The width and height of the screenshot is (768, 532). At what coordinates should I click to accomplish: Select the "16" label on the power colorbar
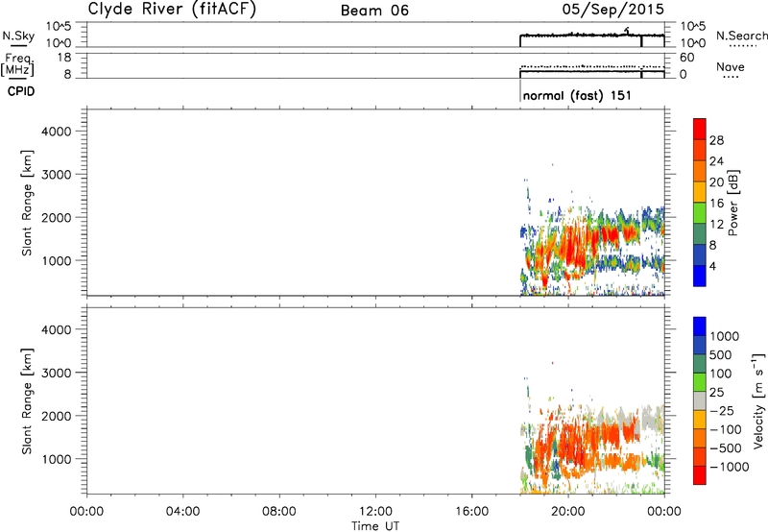(x=716, y=204)
